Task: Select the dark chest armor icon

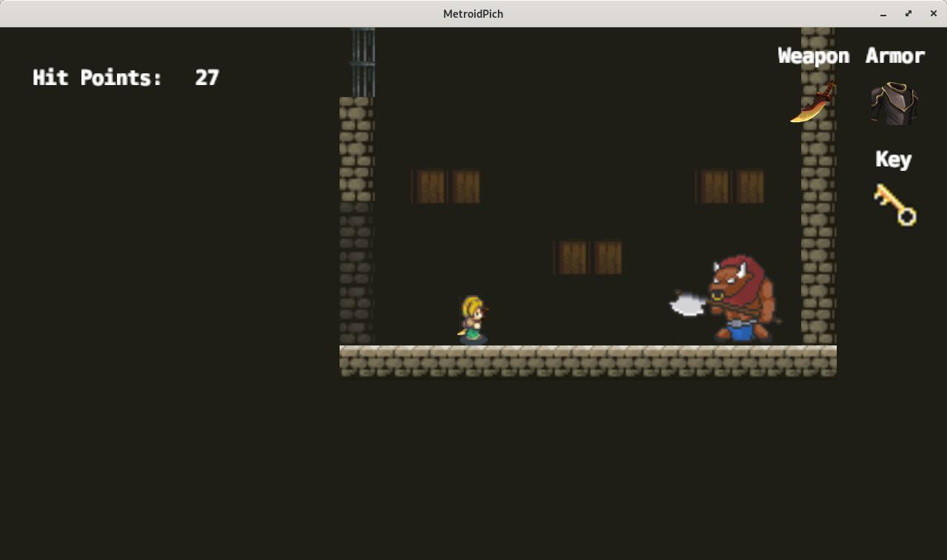Action: pyautogui.click(x=894, y=104)
